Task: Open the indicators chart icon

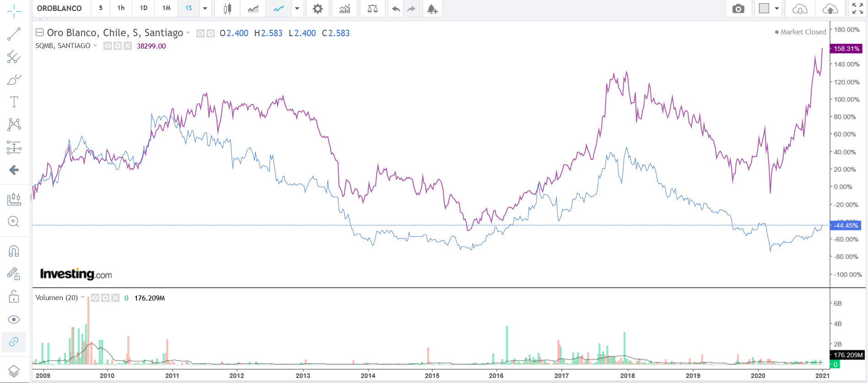Action: click(x=345, y=9)
